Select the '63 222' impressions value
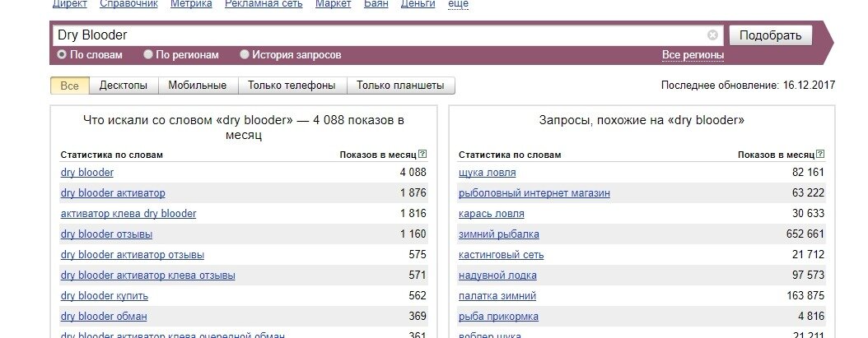 808,193
